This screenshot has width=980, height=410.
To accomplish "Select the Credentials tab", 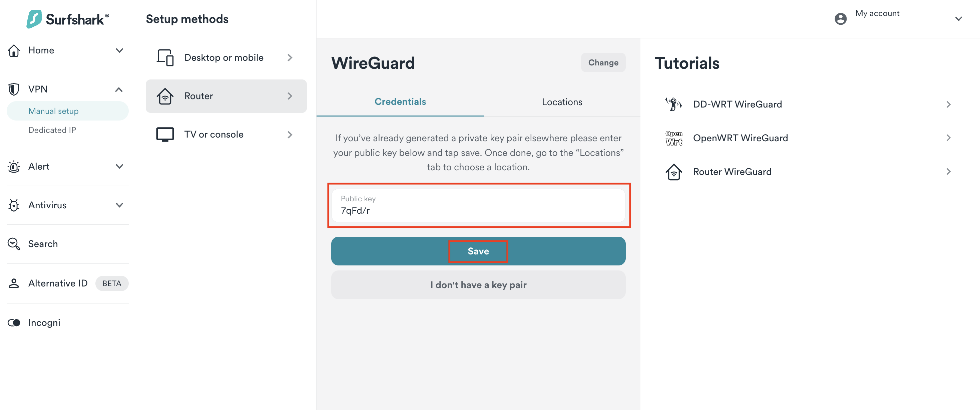I will (400, 101).
